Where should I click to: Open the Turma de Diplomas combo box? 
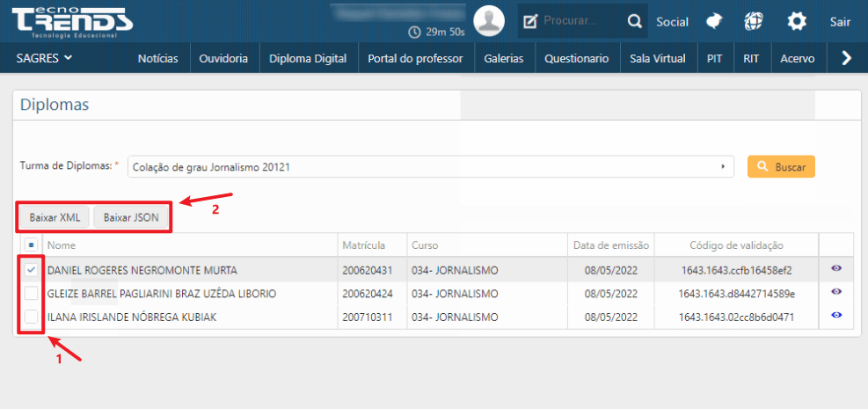click(x=431, y=166)
